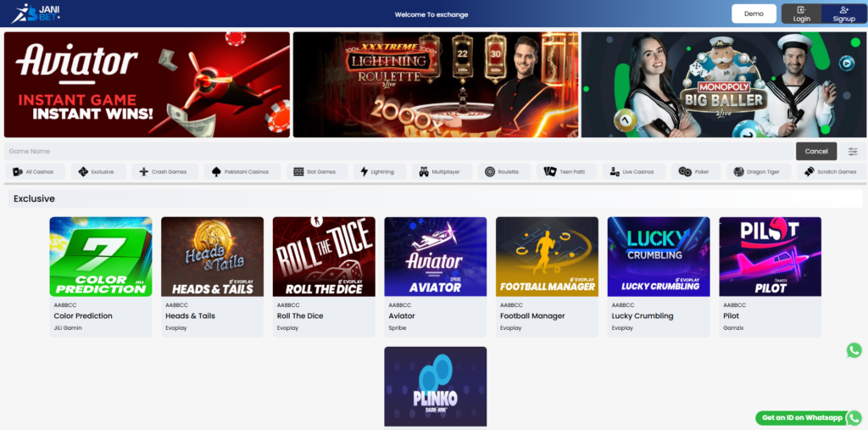Open the Aviator game thumbnail
Viewport: 868px width, 430px height.
435,256
